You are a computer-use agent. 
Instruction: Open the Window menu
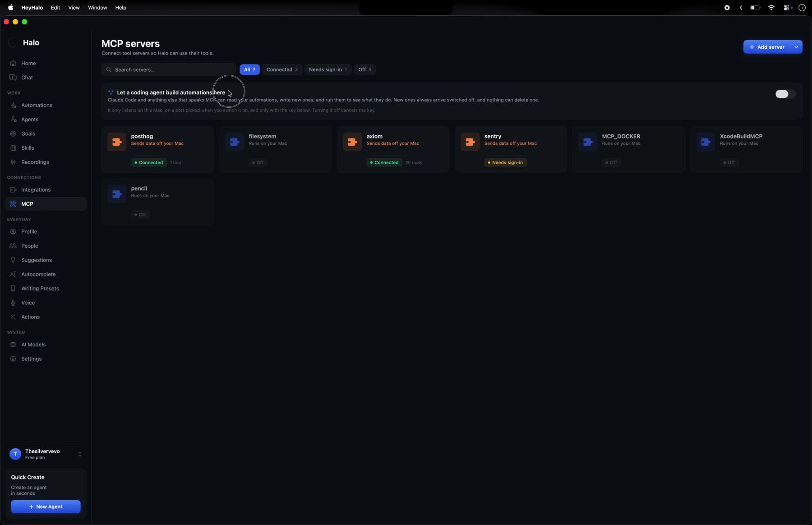tap(97, 8)
